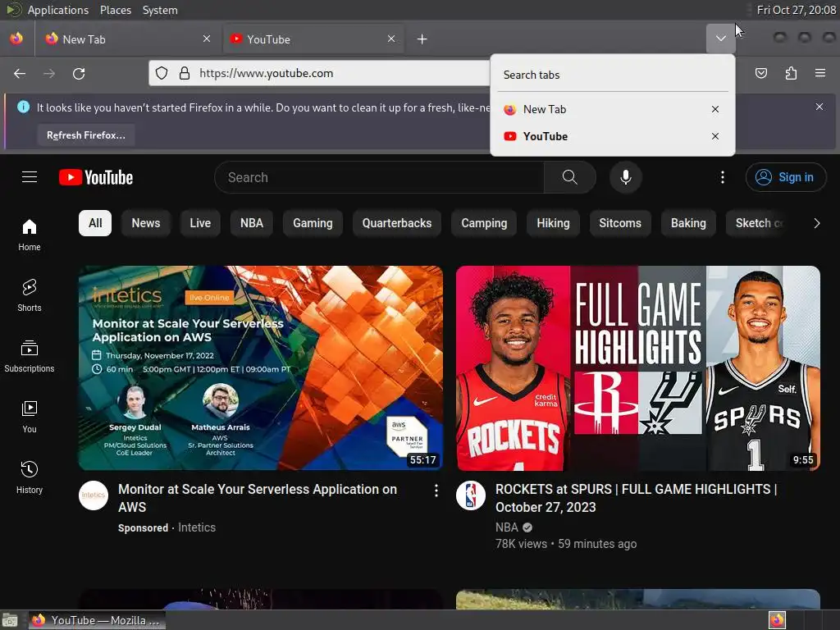Close the New Tab browser tab
Screen dimensions: 840x630
coord(207,39)
